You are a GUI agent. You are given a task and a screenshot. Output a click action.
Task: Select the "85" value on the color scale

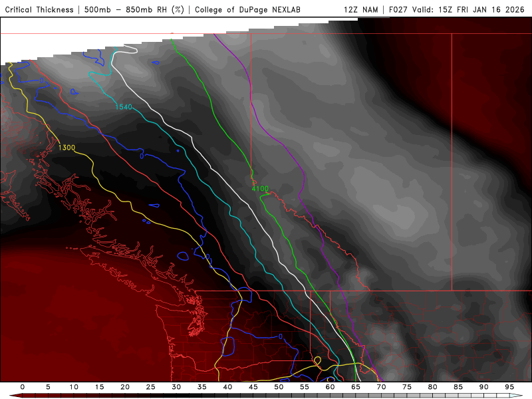point(458,387)
